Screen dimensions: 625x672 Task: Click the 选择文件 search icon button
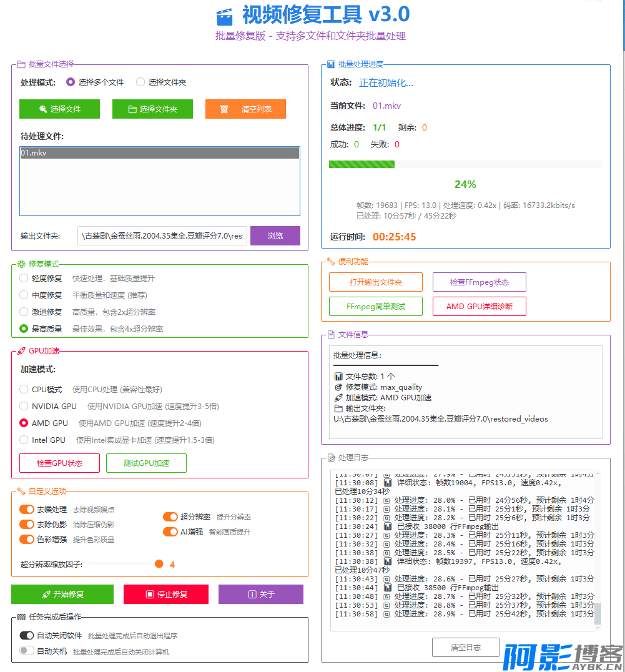(59, 109)
